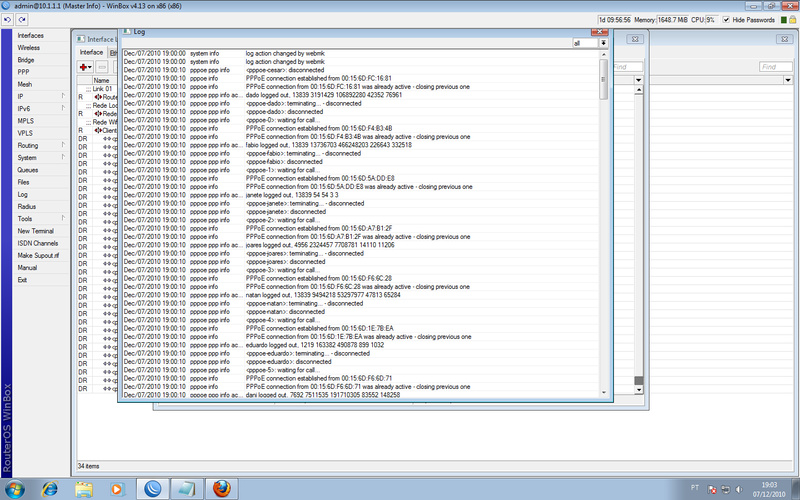This screenshot has width=800, height=500.
Task: Expand the Tools submenu arrow
Action: pos(63,218)
